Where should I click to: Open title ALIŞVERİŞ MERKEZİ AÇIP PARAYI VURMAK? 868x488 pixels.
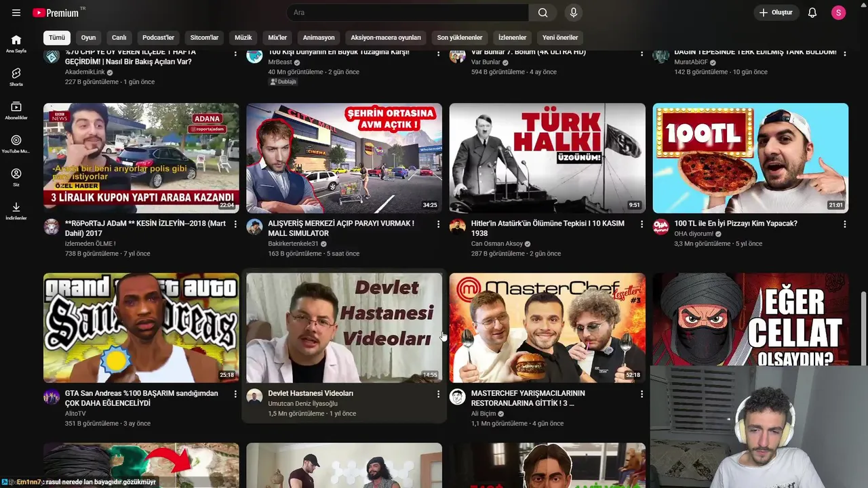(341, 228)
